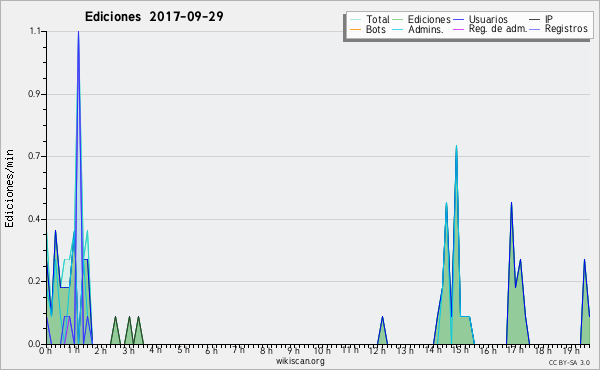Click the "17 h" hour label
600x370 pixels.
515,350
